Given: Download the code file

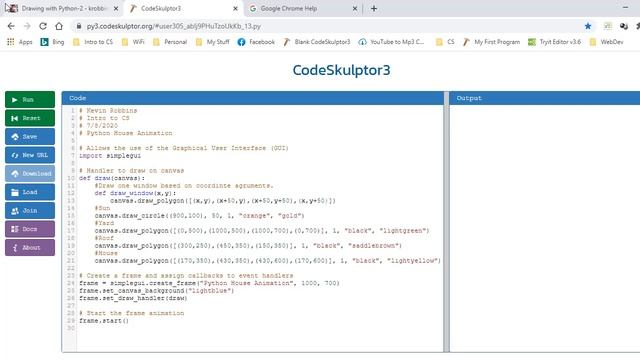Looking at the screenshot, I should point(30,173).
